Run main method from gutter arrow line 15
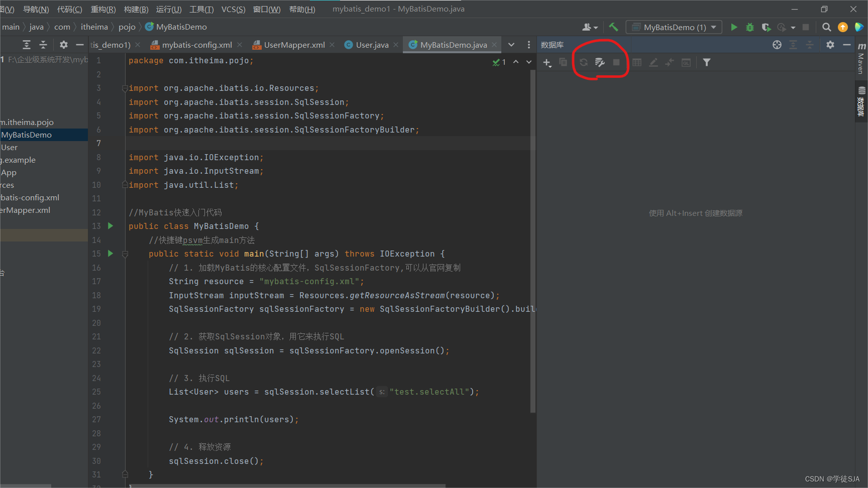 [x=111, y=254]
